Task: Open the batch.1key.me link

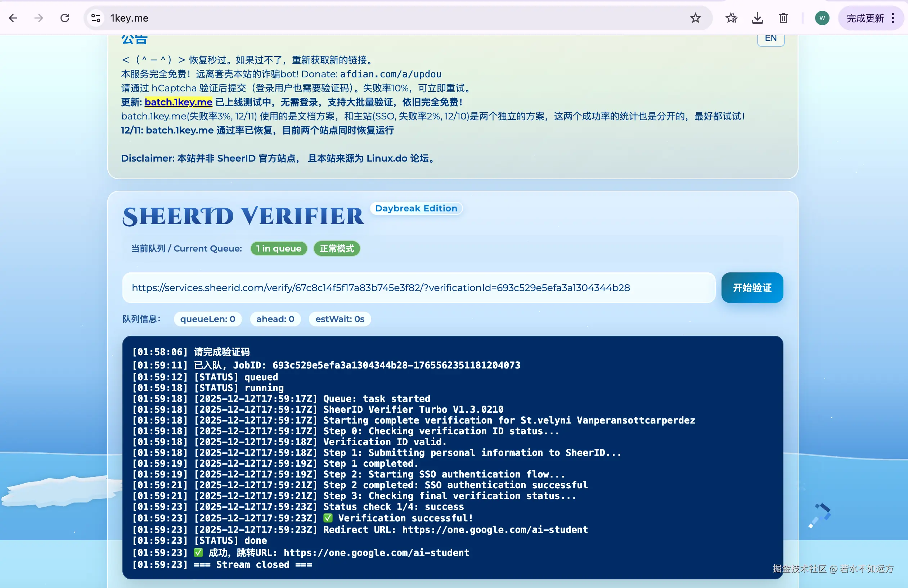Action: tap(178, 102)
